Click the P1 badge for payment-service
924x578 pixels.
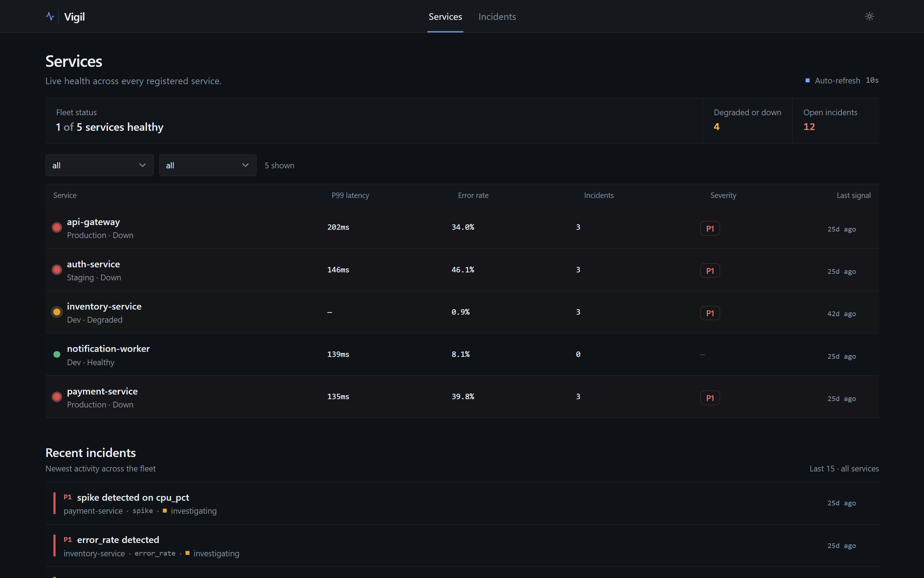[x=710, y=398]
